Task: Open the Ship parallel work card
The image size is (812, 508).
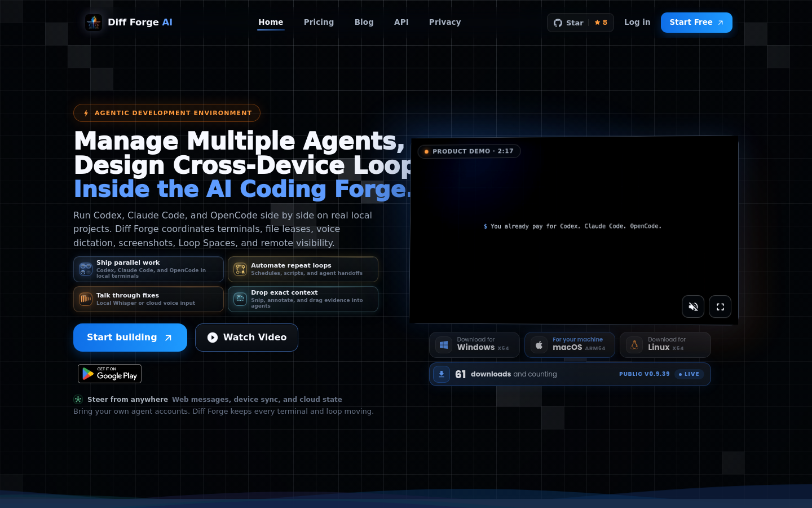Action: (148, 269)
